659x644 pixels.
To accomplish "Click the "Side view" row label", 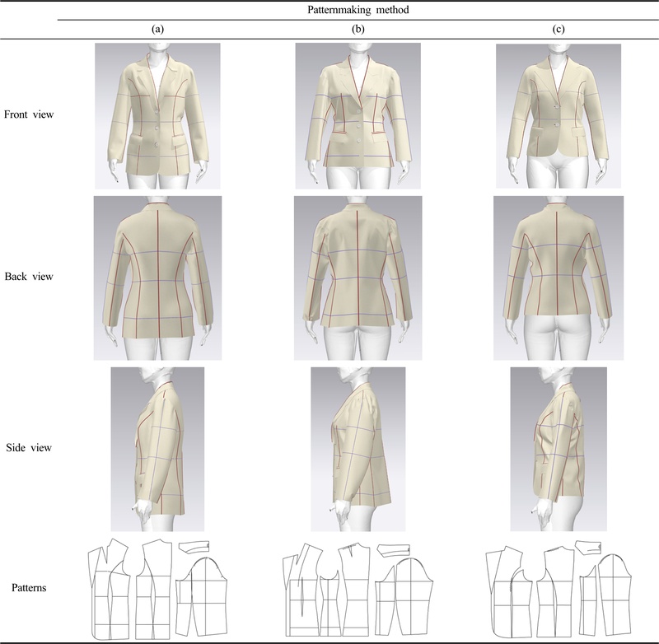I will [x=29, y=449].
